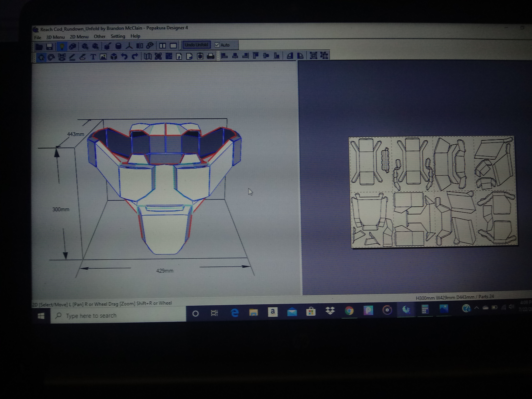Screen dimensions: 532x399
Task: Open the File menu
Action: click(x=37, y=37)
